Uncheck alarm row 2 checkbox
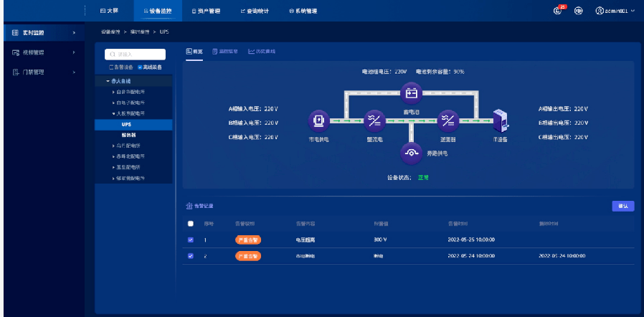The image size is (644, 317). click(190, 256)
